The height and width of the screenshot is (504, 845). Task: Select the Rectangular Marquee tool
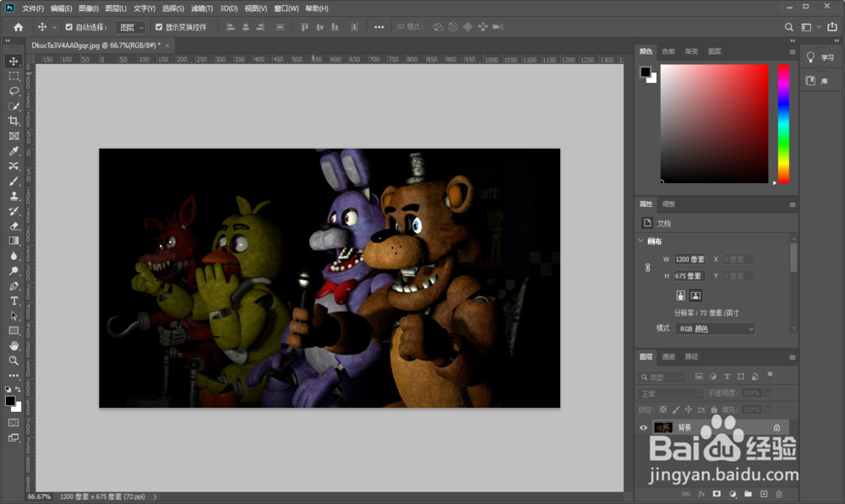coord(14,77)
